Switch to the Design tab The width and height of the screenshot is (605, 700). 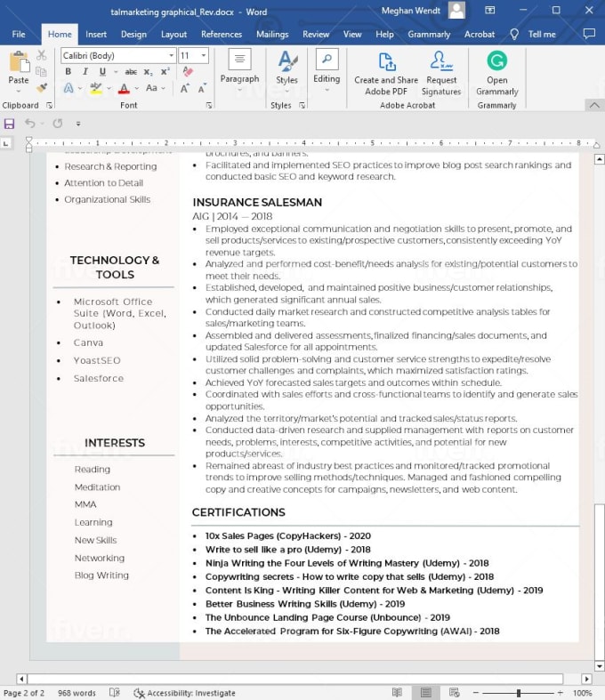[133, 35]
